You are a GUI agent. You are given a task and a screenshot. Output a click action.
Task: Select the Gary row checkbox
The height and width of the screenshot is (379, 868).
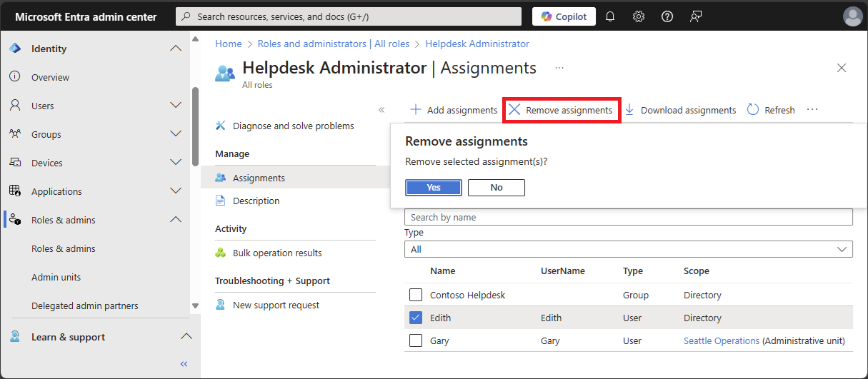click(x=416, y=340)
